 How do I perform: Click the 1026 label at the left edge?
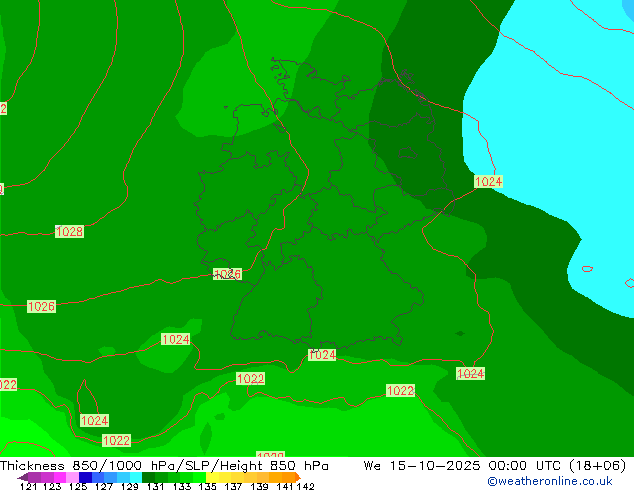tap(41, 307)
